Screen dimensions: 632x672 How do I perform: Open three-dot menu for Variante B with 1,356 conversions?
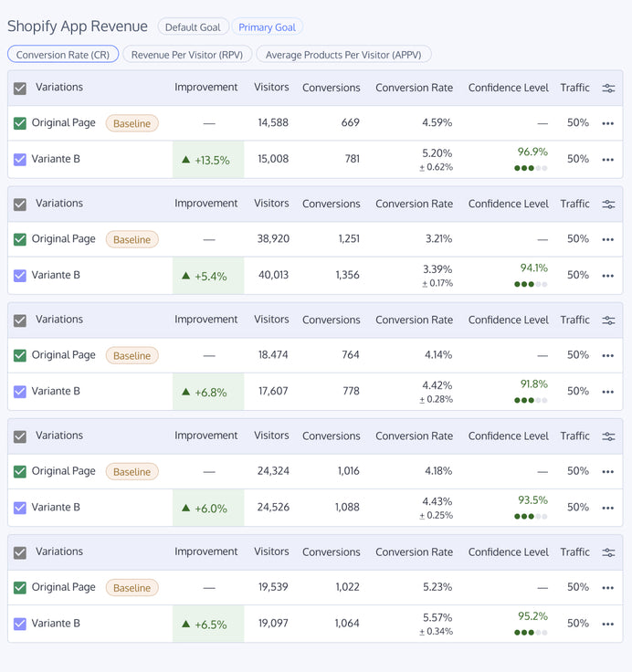[x=608, y=276]
